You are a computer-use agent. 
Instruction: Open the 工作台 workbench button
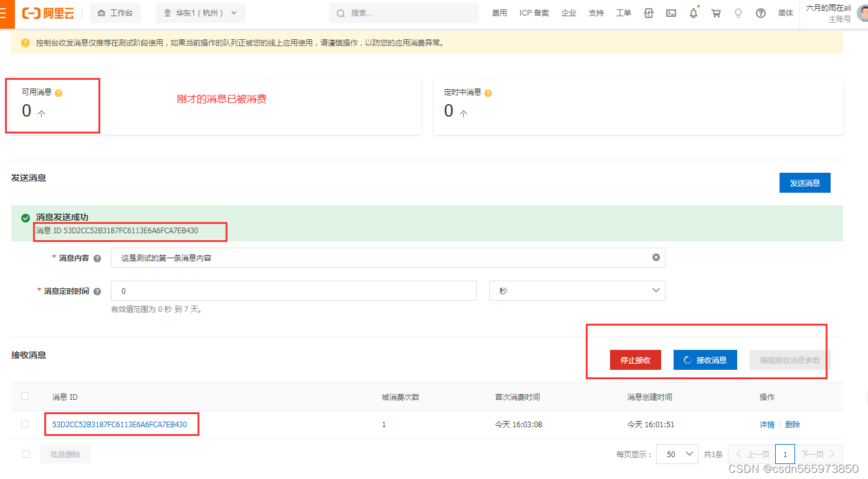click(115, 13)
